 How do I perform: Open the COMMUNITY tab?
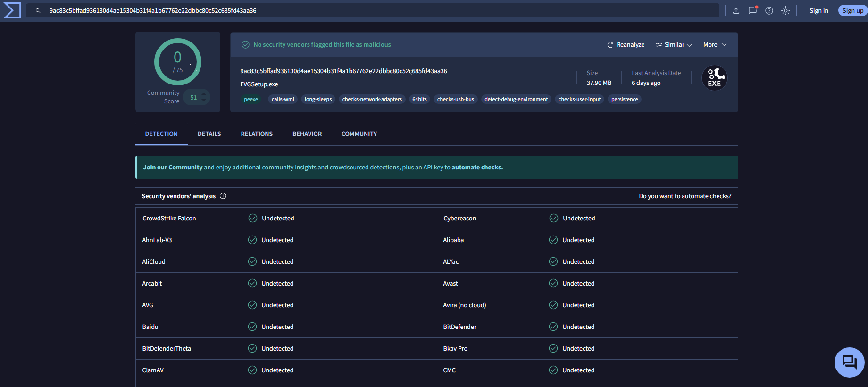click(359, 134)
